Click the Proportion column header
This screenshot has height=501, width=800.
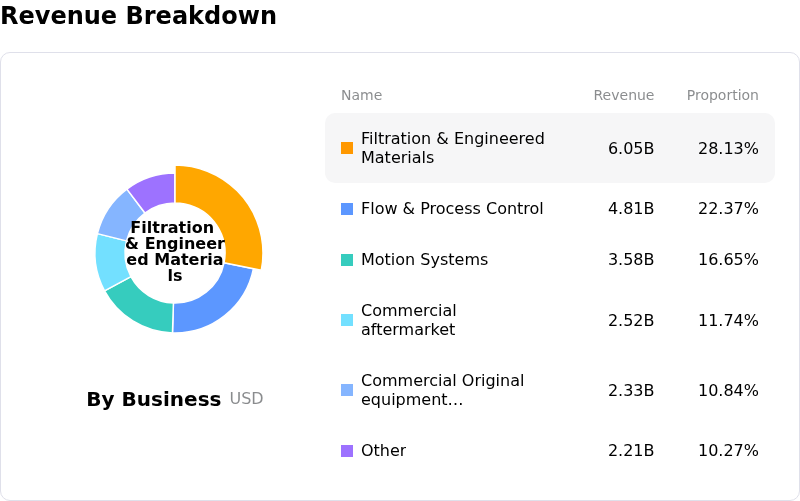coord(722,95)
